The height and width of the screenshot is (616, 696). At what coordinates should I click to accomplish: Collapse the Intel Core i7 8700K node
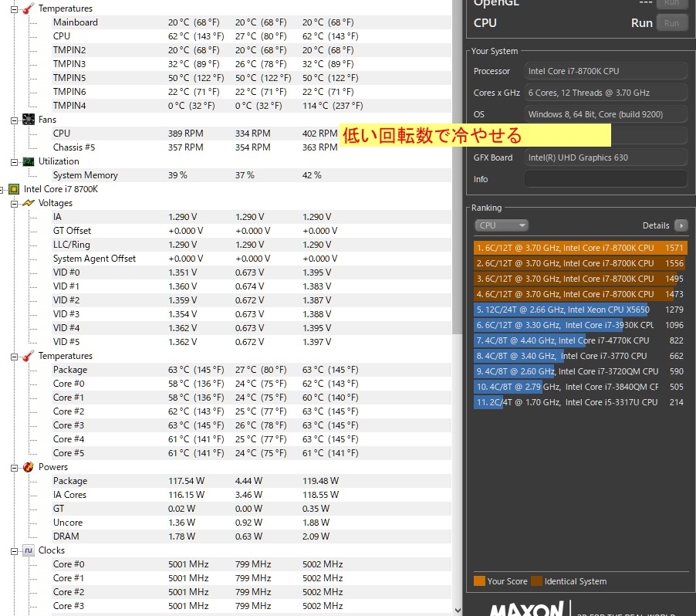point(2,190)
